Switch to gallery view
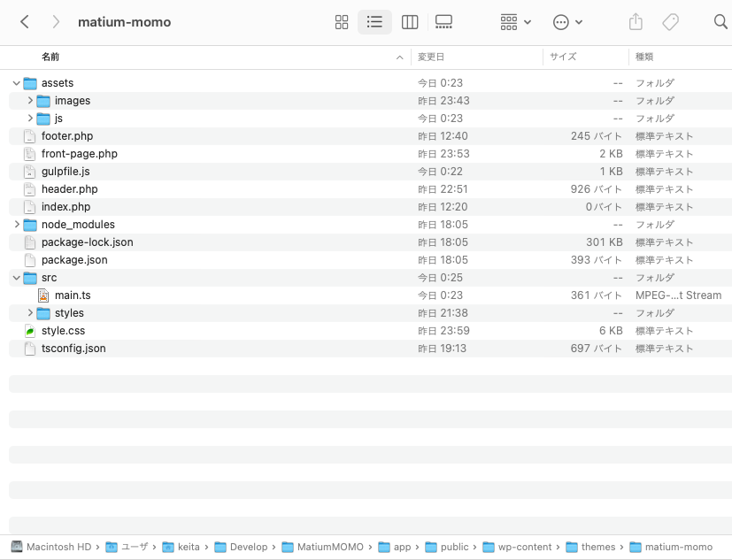Image resolution: width=732 pixels, height=560 pixels. (x=444, y=22)
